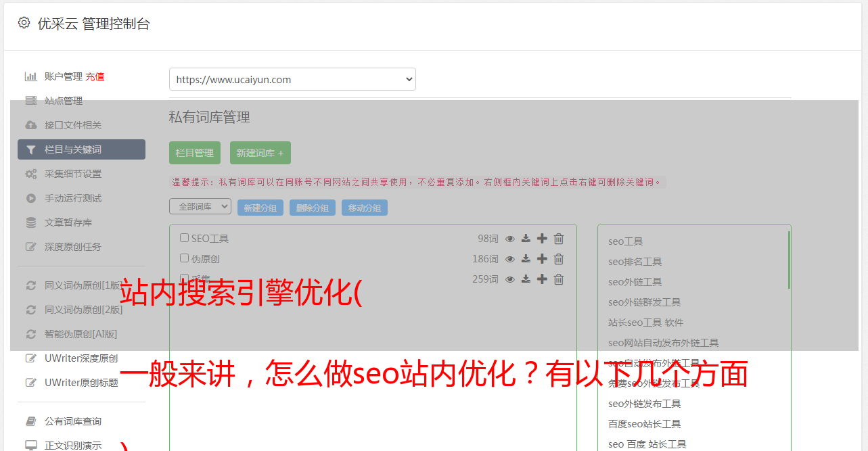Viewport: 868px width, 451px height.
Task: Click the database icon for 文章暂存库
Action: pyautogui.click(x=30, y=222)
